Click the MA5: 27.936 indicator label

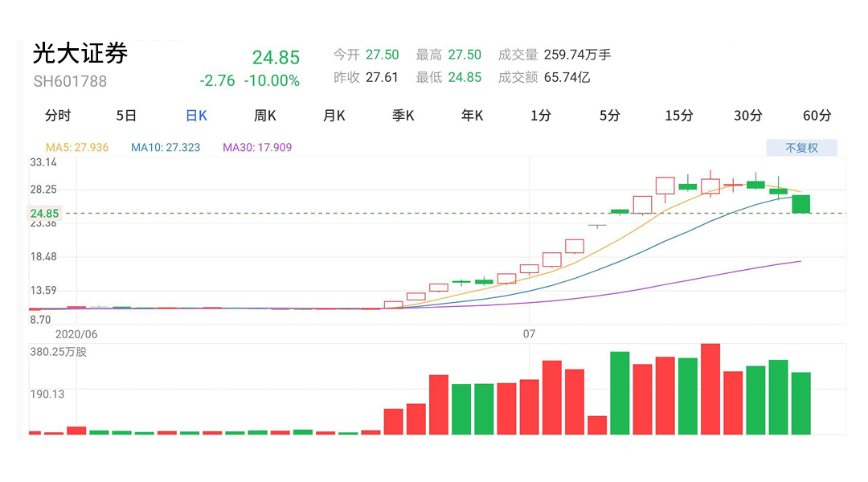(77, 147)
